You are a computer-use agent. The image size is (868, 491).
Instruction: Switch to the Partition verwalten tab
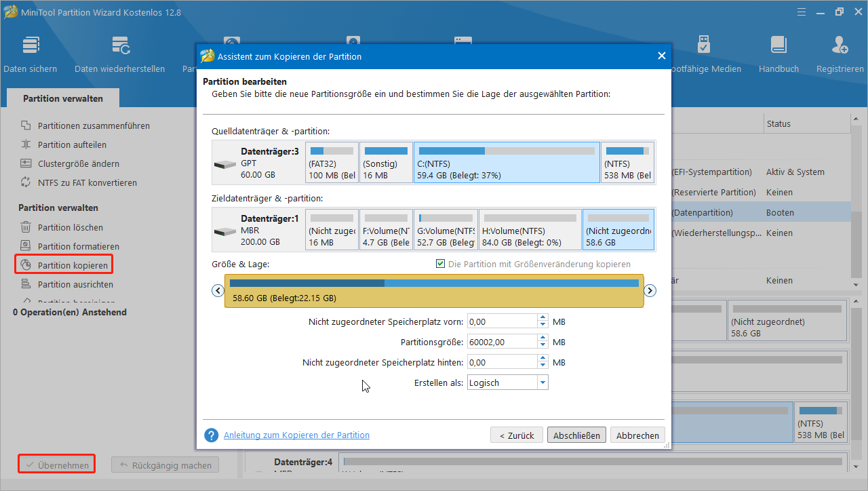[63, 98]
